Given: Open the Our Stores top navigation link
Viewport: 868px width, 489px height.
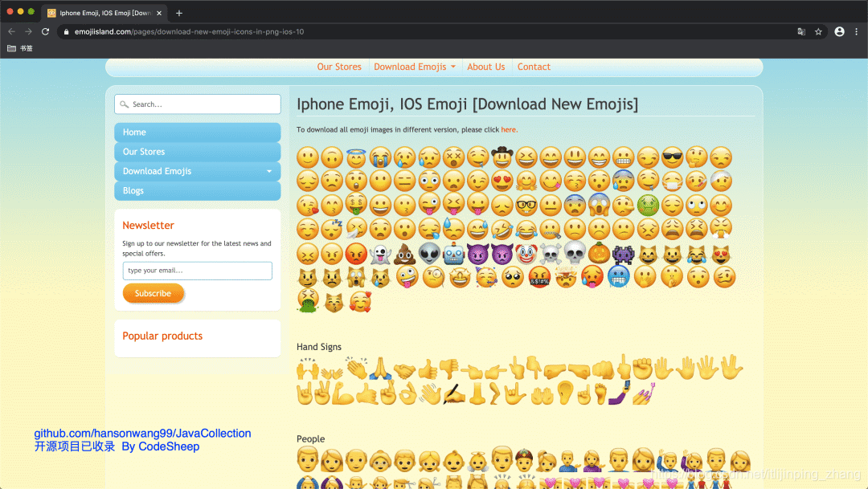Looking at the screenshot, I should coord(339,67).
